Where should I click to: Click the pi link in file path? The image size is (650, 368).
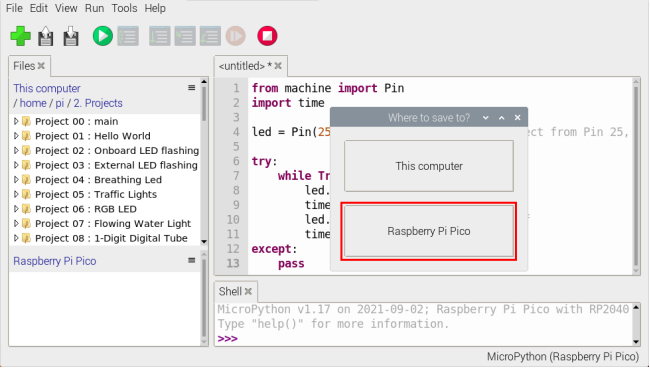[60, 103]
